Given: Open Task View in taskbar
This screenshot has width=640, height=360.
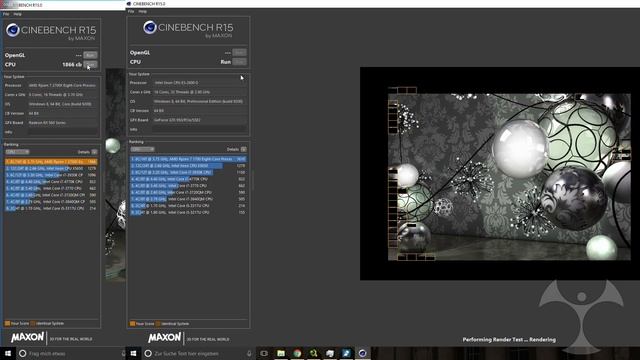Looking at the screenshot, I should point(264,353).
